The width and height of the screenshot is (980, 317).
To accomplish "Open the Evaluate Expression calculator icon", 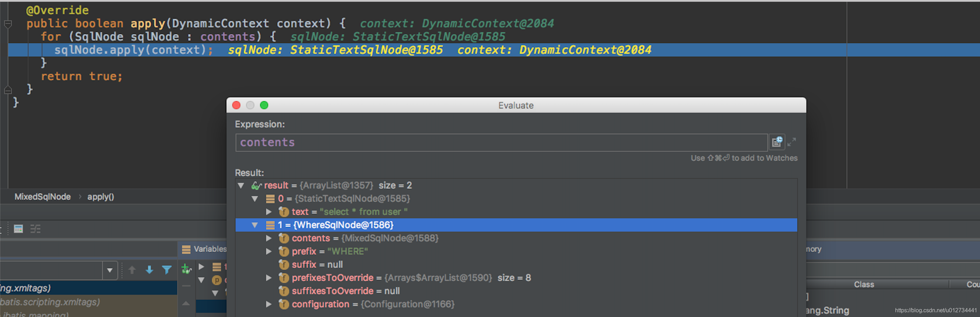I will click(18, 229).
